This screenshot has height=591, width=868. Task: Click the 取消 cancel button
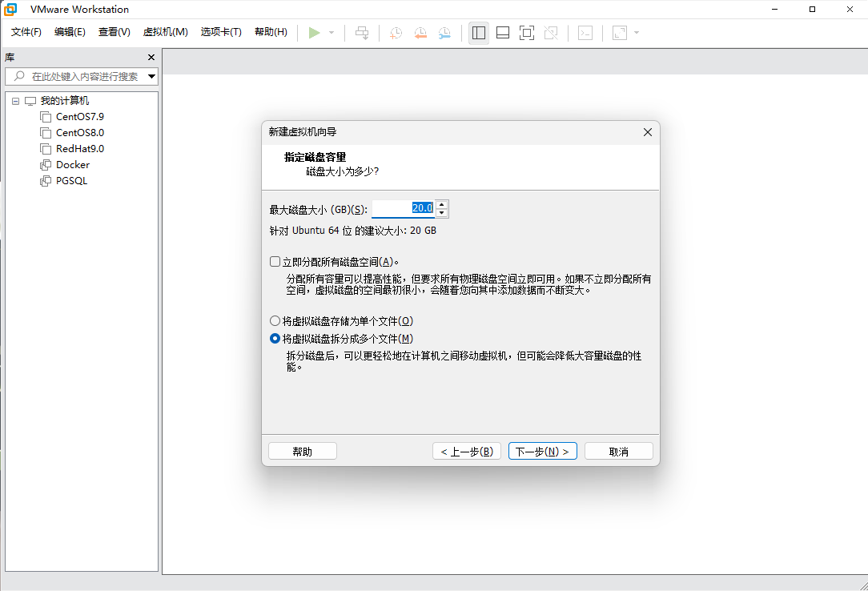618,452
